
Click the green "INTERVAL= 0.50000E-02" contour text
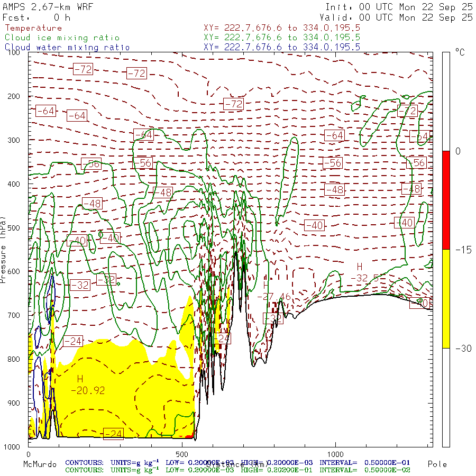click(x=364, y=470)
